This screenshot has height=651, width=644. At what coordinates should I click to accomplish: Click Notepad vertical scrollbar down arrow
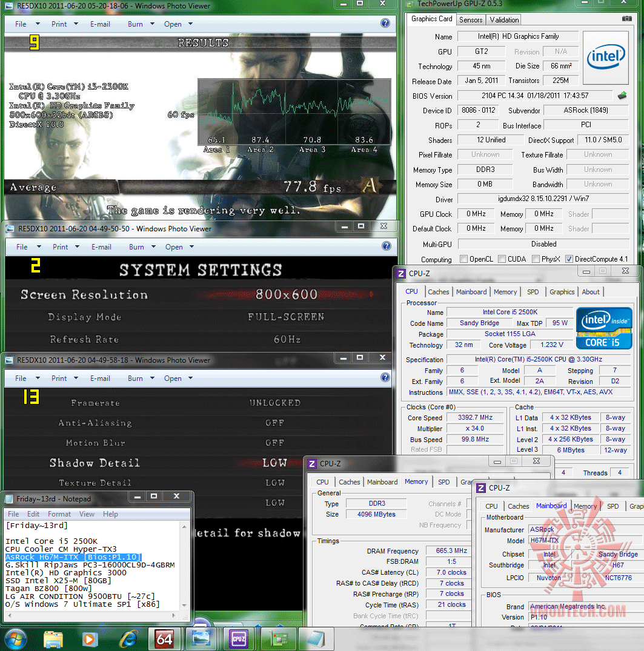coord(184,606)
